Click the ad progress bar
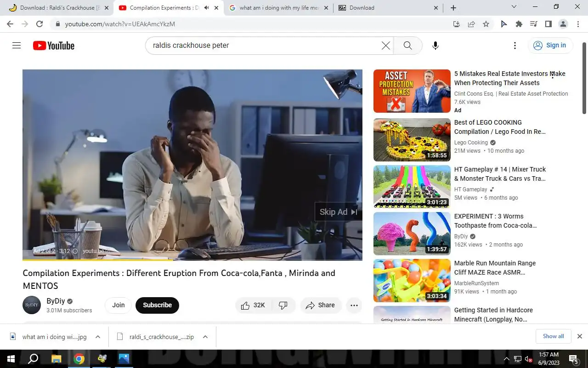This screenshot has width=588, height=368. (192, 260)
